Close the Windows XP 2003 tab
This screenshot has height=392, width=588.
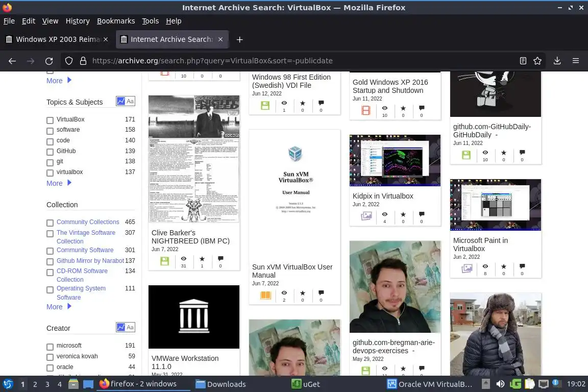[x=106, y=39]
